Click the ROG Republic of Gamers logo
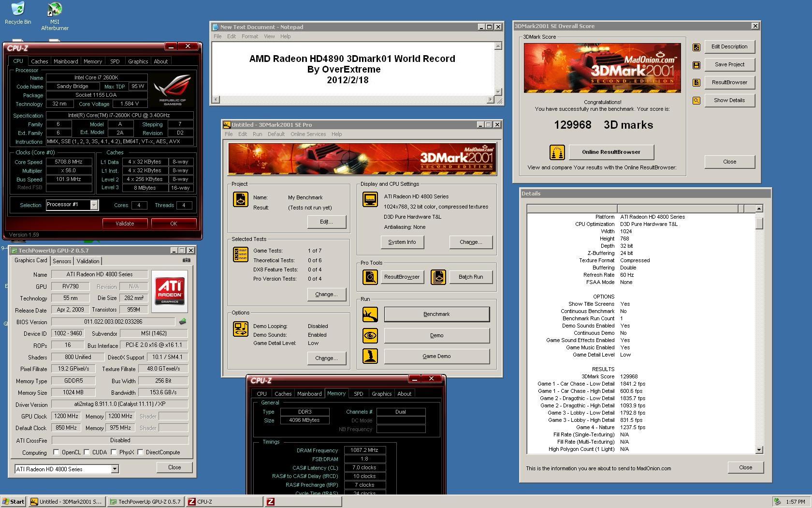Screen dimensions: 812x508 click(x=173, y=90)
